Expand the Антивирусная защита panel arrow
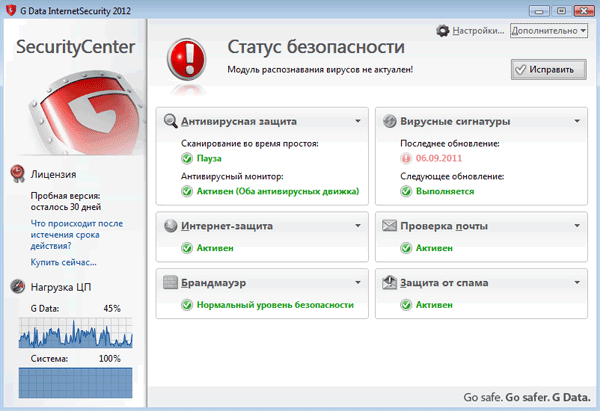This screenshot has height=411, width=600. 358,121
